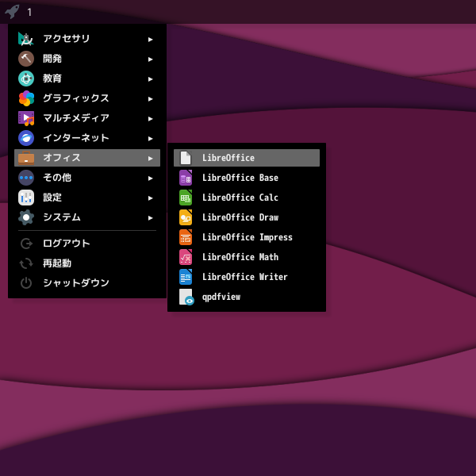Open the システム menu entry
Viewport: 476px width, 476px height.
coord(87,217)
